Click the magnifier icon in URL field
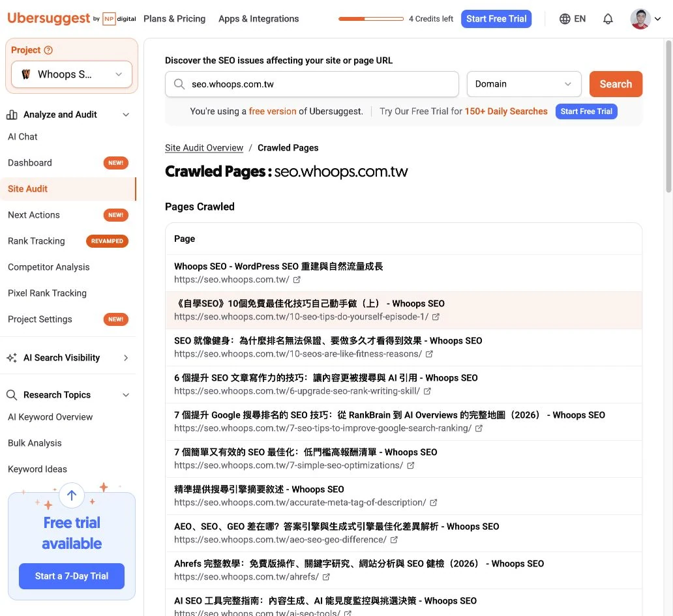Screen dimensions: 673x616 (x=179, y=84)
